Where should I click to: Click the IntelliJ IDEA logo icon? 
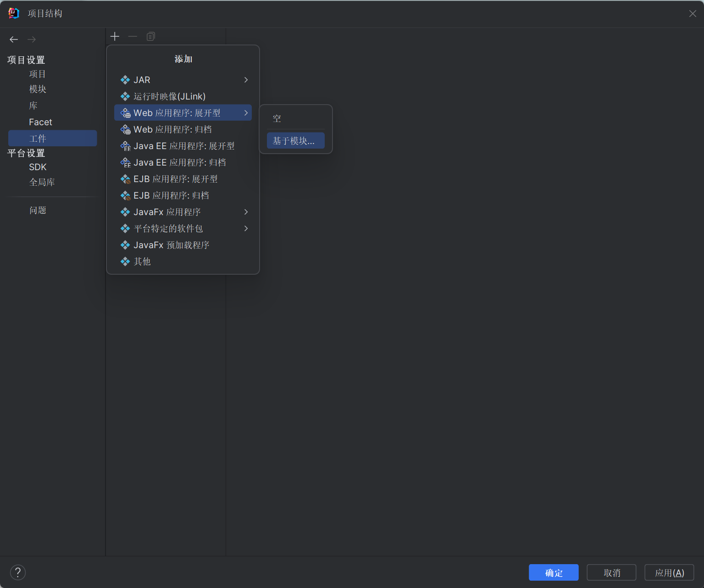coord(14,13)
